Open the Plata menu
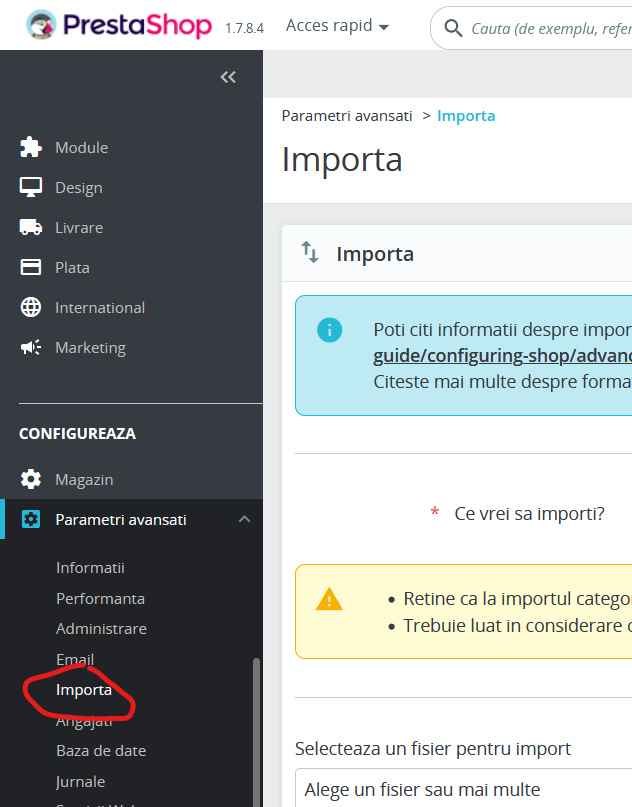 [x=73, y=268]
